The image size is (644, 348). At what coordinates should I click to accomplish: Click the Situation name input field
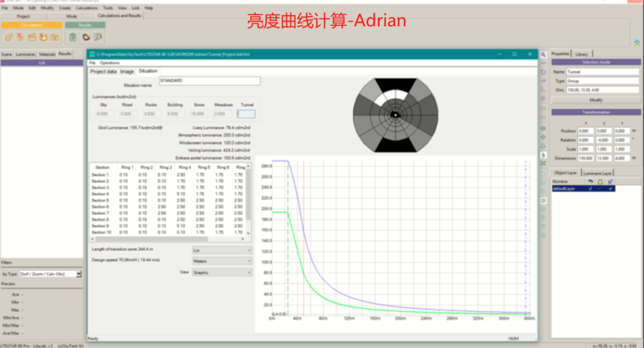click(210, 81)
